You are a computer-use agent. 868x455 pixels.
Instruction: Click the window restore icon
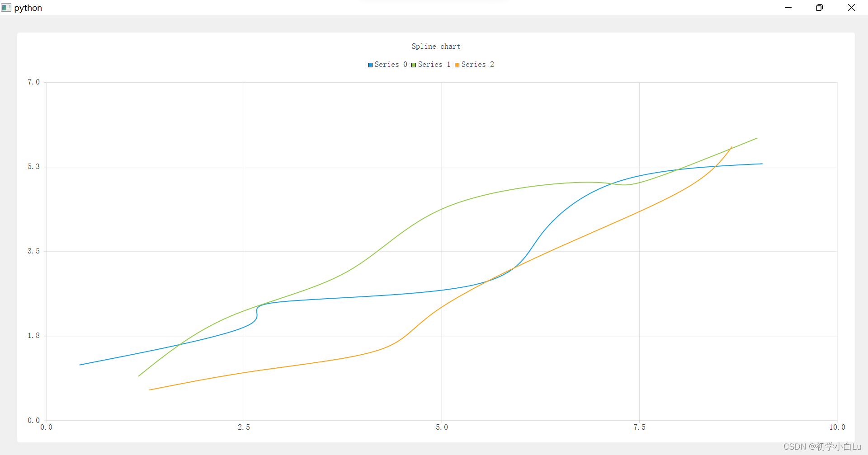819,7
